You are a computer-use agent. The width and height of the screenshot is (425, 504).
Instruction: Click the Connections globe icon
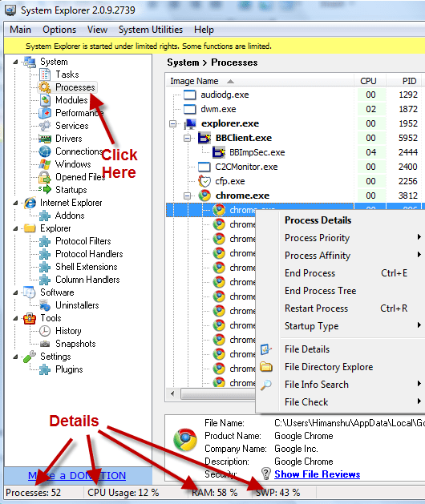45,151
